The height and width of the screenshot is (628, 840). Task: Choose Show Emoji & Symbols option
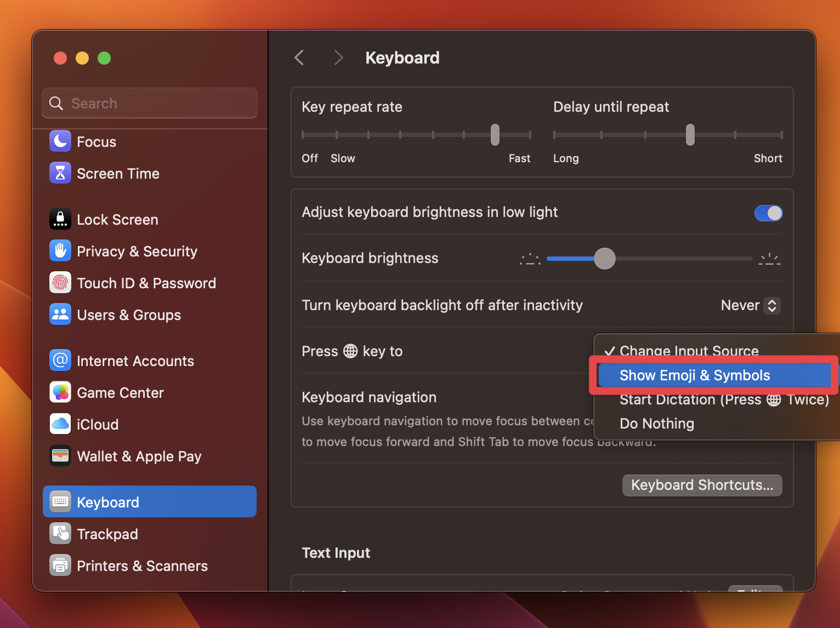pyautogui.click(x=695, y=375)
